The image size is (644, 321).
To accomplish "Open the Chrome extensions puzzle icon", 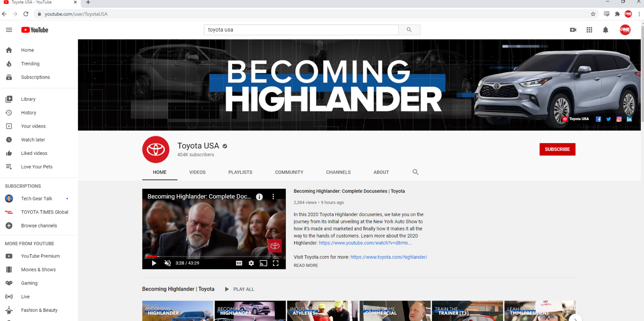I will (x=617, y=14).
